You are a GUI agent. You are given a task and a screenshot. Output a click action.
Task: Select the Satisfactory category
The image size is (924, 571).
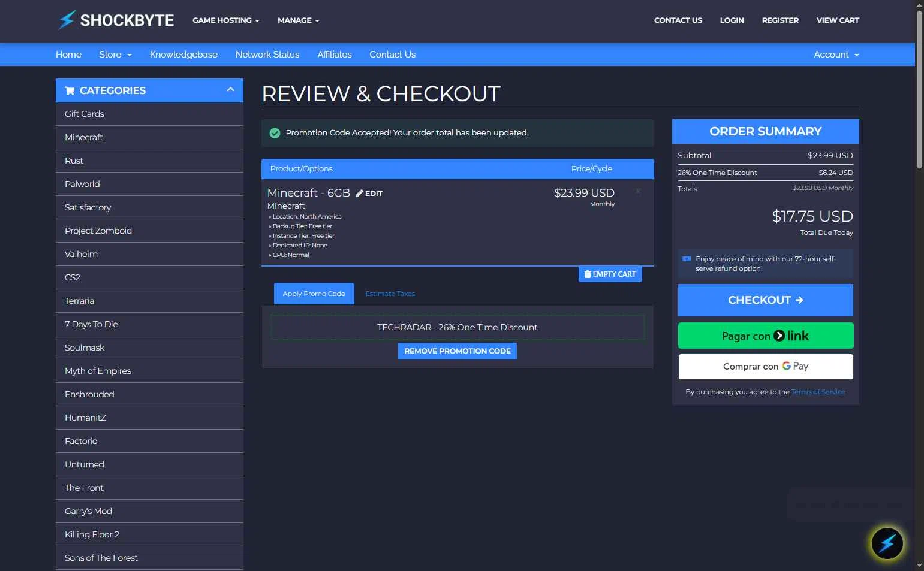(x=149, y=207)
